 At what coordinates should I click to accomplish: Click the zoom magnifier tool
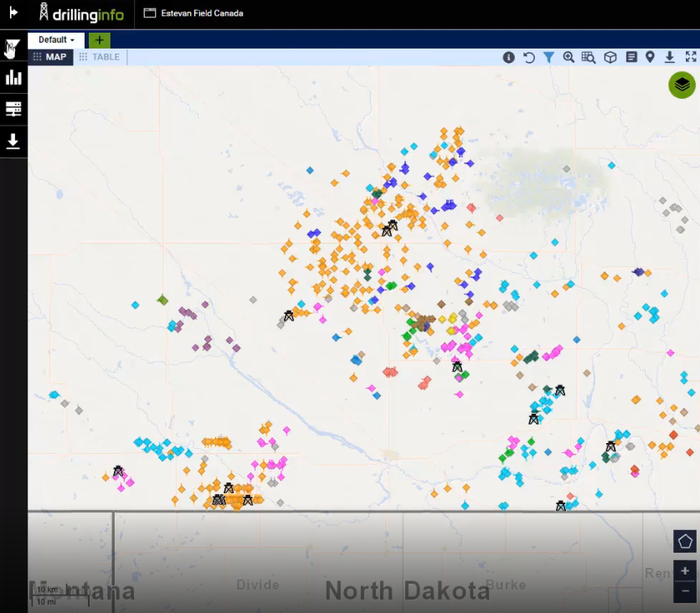click(x=569, y=57)
